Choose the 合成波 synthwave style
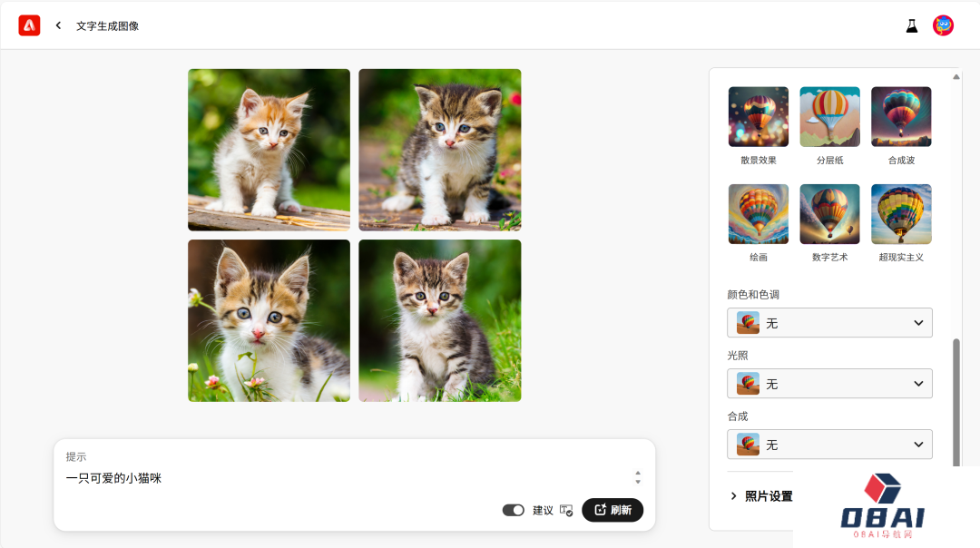This screenshot has width=980, height=548. point(901,117)
